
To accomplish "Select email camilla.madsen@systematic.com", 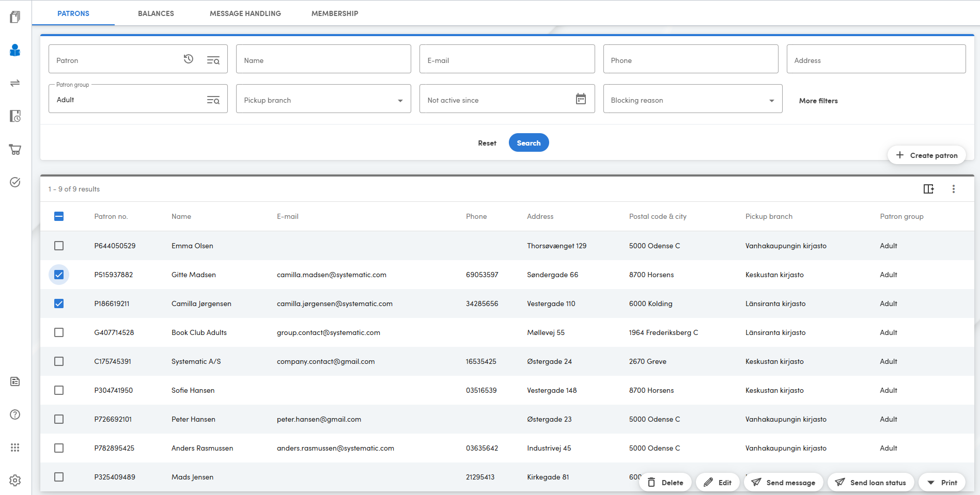I will pos(332,275).
